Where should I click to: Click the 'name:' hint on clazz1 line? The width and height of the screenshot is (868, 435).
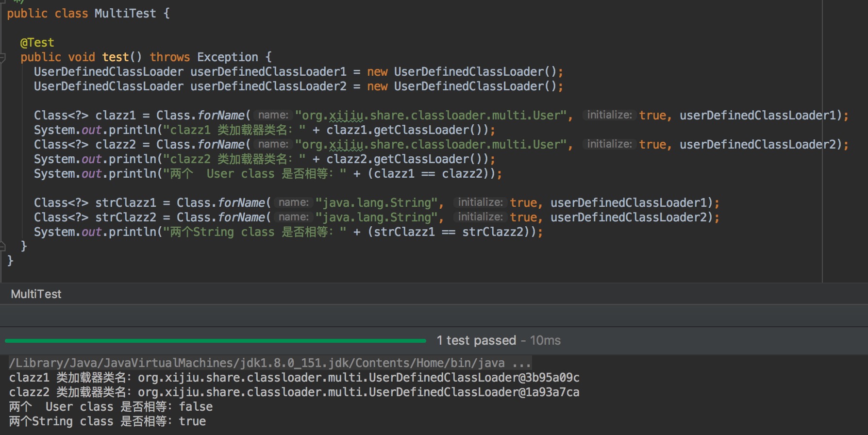[273, 115]
